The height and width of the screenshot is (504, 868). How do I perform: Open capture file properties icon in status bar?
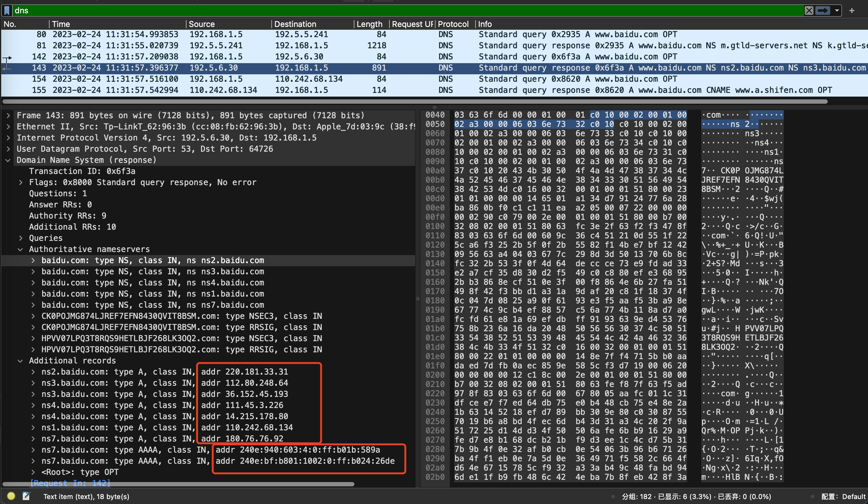(26, 496)
